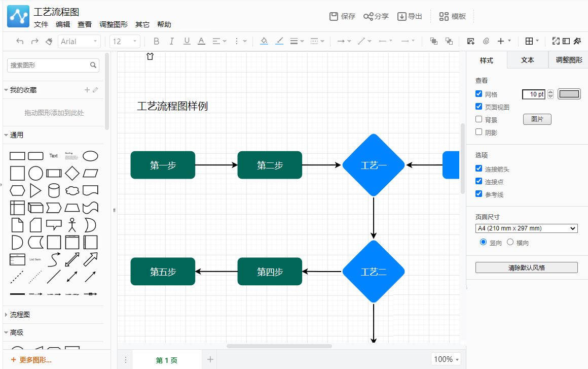The height and width of the screenshot is (369, 588).
Task: Add a new favorites library with plus
Action: (87, 90)
